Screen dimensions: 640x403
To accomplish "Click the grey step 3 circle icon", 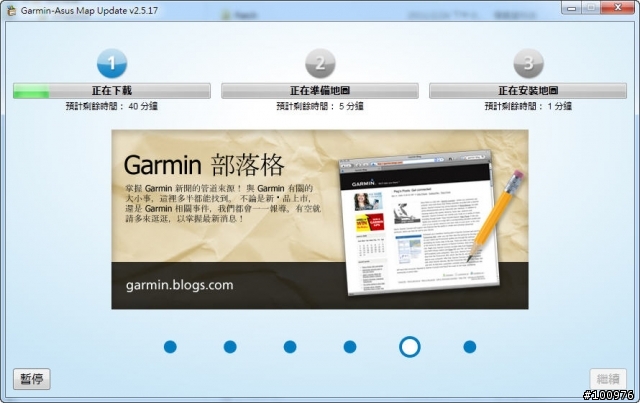I will (528, 63).
